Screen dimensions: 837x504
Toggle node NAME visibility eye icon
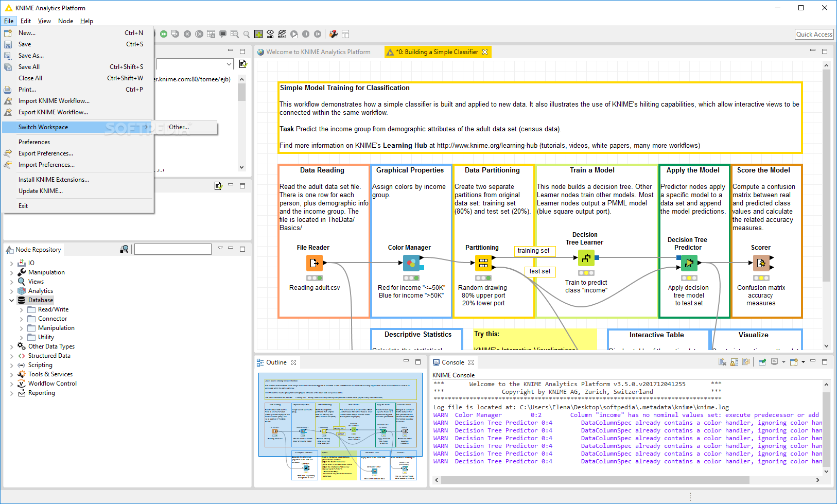(282, 34)
